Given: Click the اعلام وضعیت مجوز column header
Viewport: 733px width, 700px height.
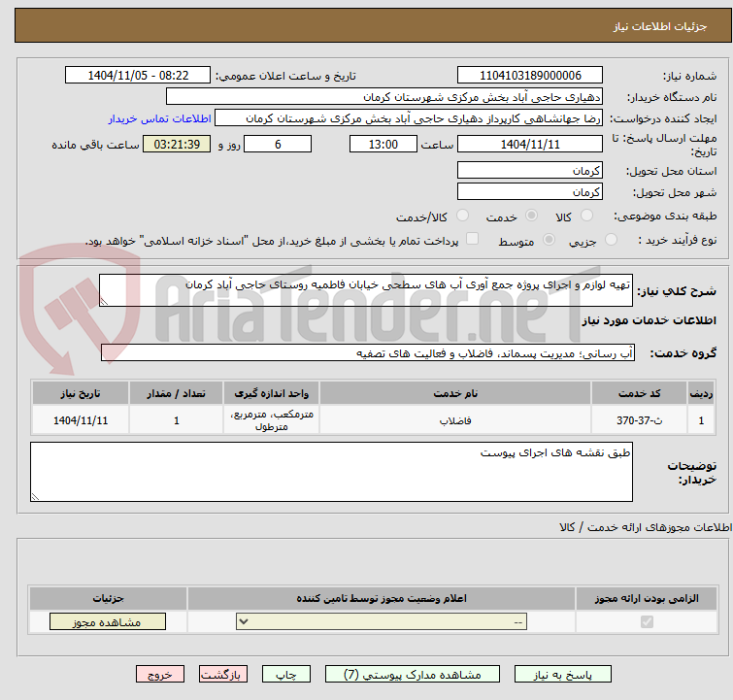Looking at the screenshot, I should [x=382, y=598].
